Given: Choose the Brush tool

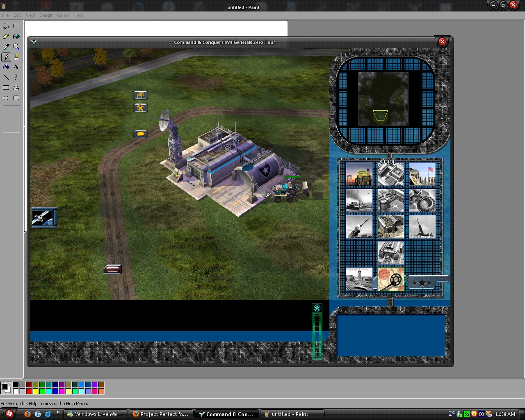Looking at the screenshot, I should tap(16, 57).
